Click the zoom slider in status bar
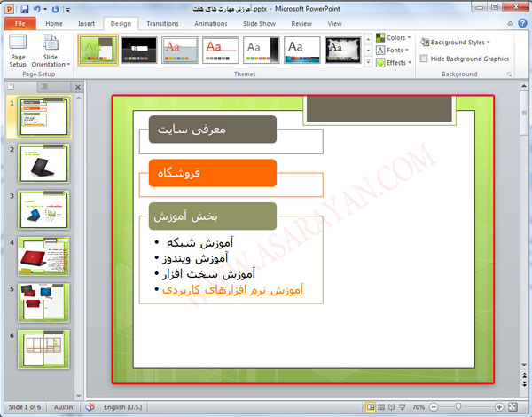 point(459,407)
